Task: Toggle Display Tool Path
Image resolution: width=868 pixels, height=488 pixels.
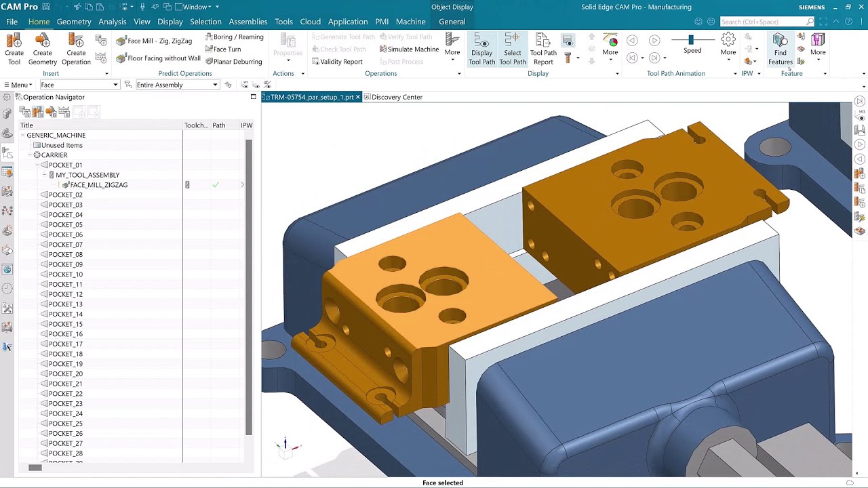Action: [482, 49]
